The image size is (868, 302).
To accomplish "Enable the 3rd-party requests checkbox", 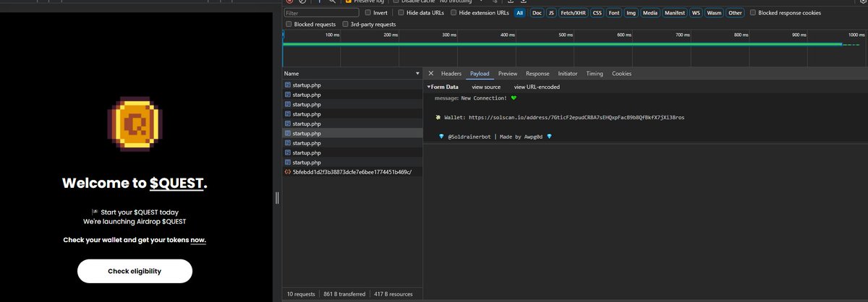I will (345, 25).
